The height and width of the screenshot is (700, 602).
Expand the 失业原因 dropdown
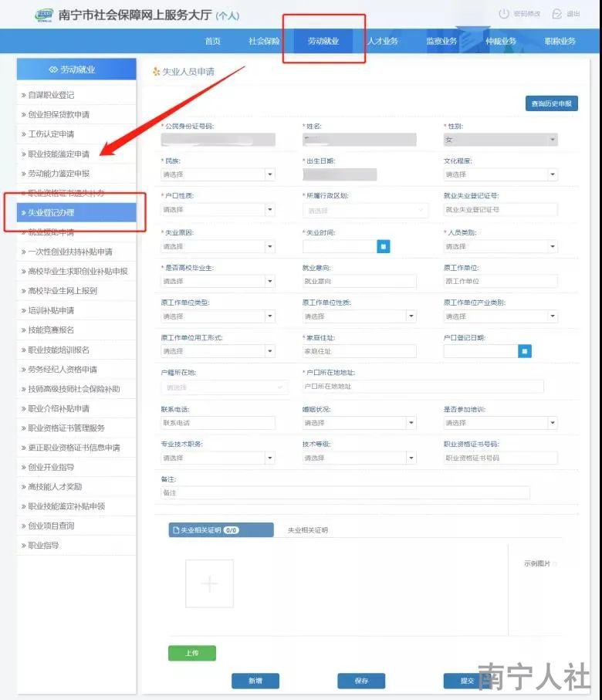[218, 246]
